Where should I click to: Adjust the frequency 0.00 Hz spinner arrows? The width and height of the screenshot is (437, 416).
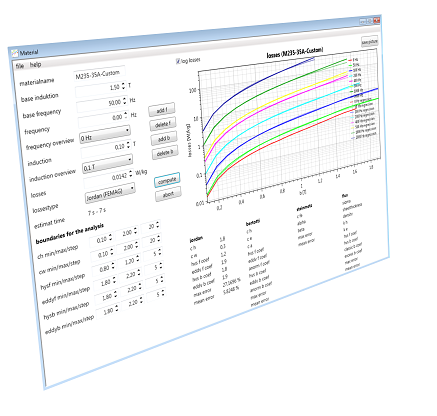point(126,115)
